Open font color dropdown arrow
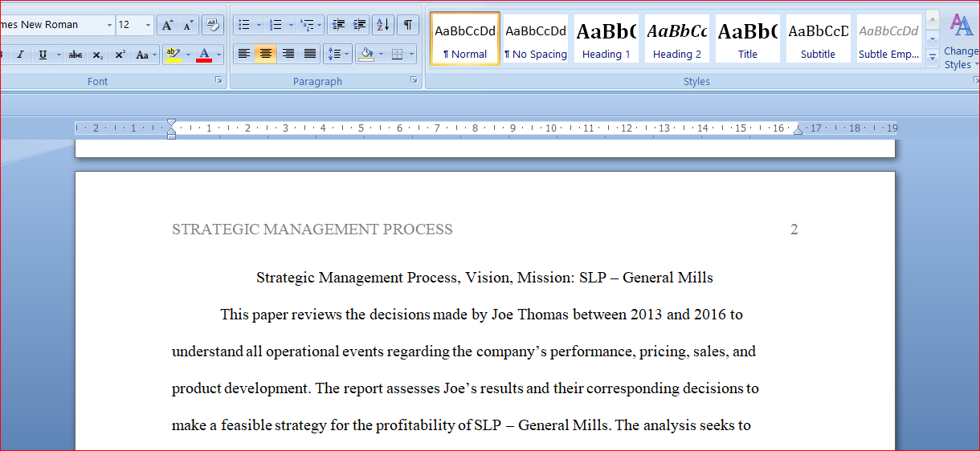Screen dimensions: 980x451 [x=219, y=55]
